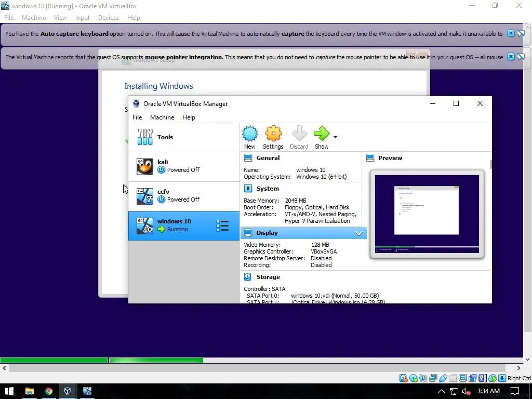Viewport: 532px width, 399px height.
Task: Open File menu in VirtualBox Manager
Action: pos(137,117)
